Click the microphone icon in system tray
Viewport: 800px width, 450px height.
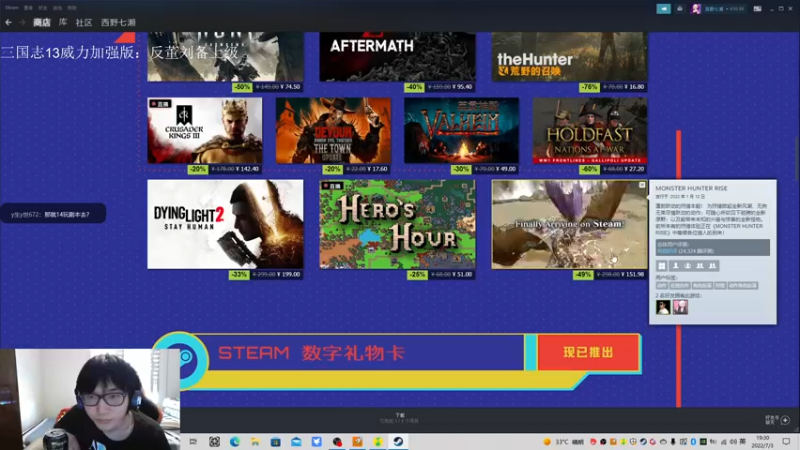click(x=673, y=442)
